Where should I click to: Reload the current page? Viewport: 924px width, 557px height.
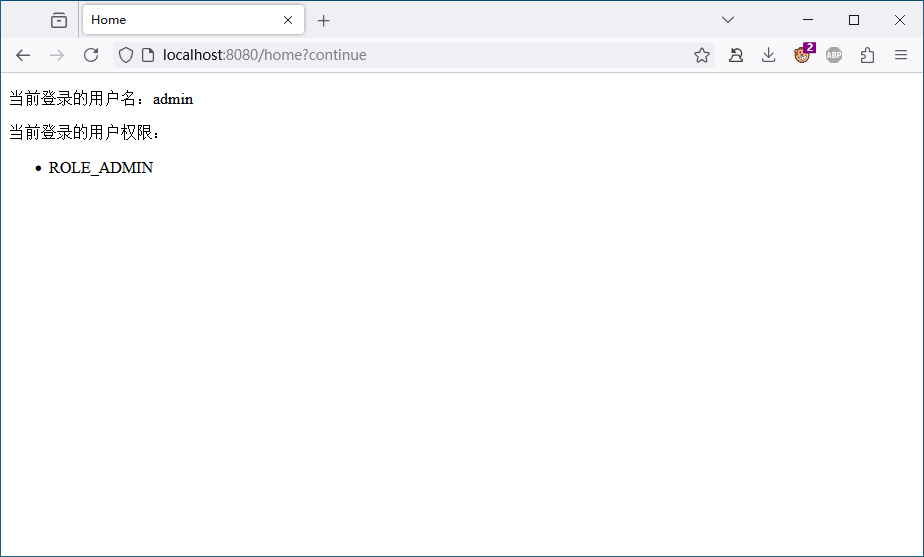click(x=91, y=55)
